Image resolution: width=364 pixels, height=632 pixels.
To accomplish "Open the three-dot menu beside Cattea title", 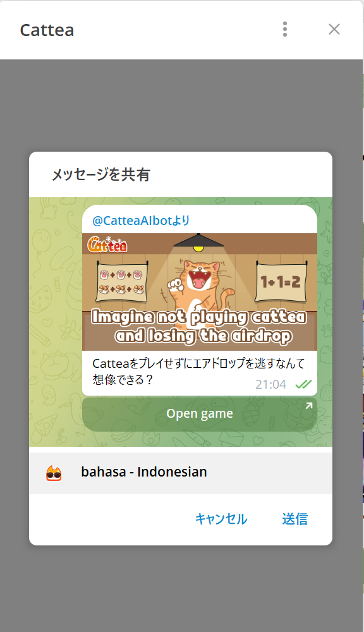I will pyautogui.click(x=285, y=30).
